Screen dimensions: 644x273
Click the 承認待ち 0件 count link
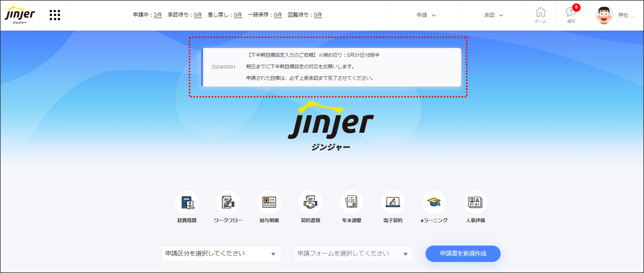[198, 15]
